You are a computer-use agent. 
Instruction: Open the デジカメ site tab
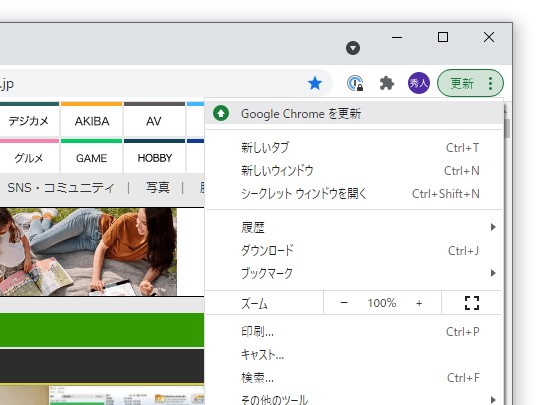tap(29, 121)
